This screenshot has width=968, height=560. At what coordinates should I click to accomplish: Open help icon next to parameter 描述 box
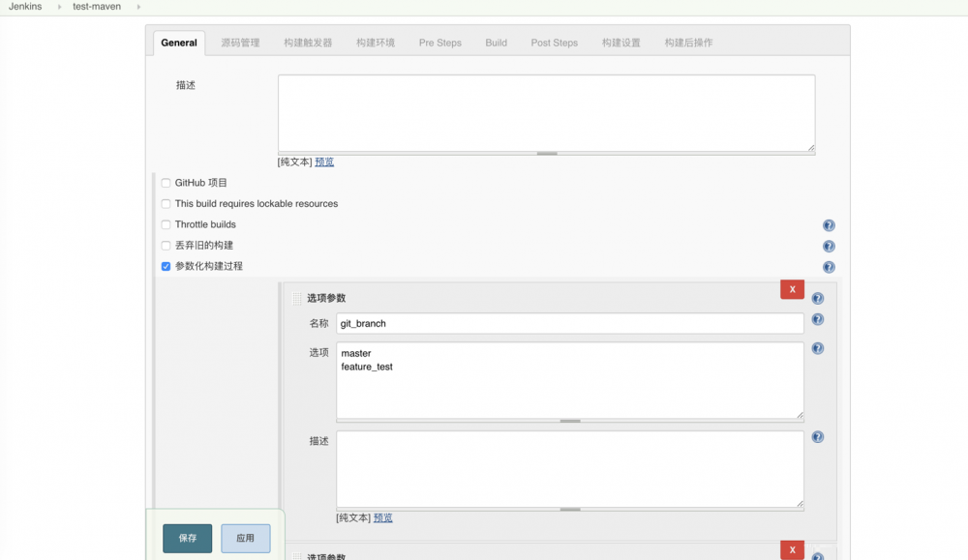pyautogui.click(x=817, y=436)
